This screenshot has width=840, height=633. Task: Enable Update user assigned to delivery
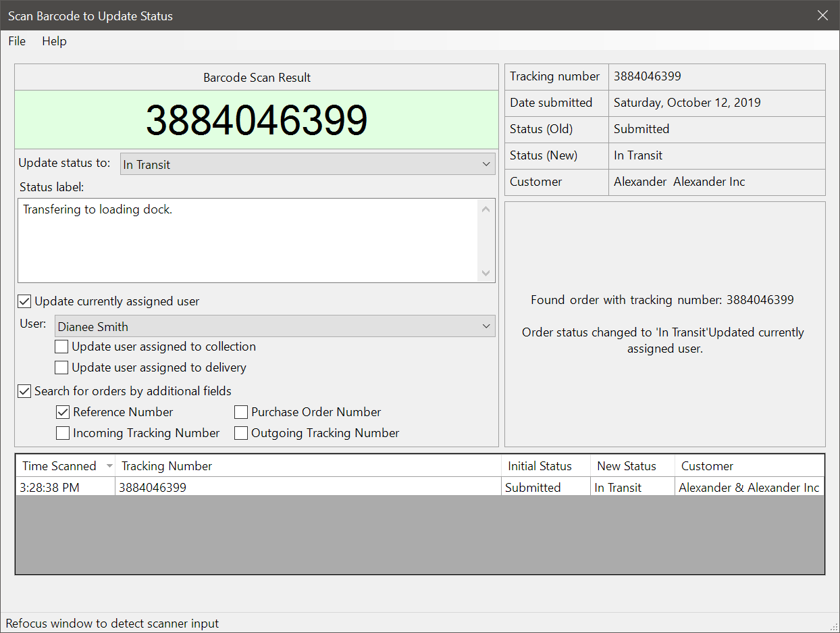pyautogui.click(x=61, y=368)
